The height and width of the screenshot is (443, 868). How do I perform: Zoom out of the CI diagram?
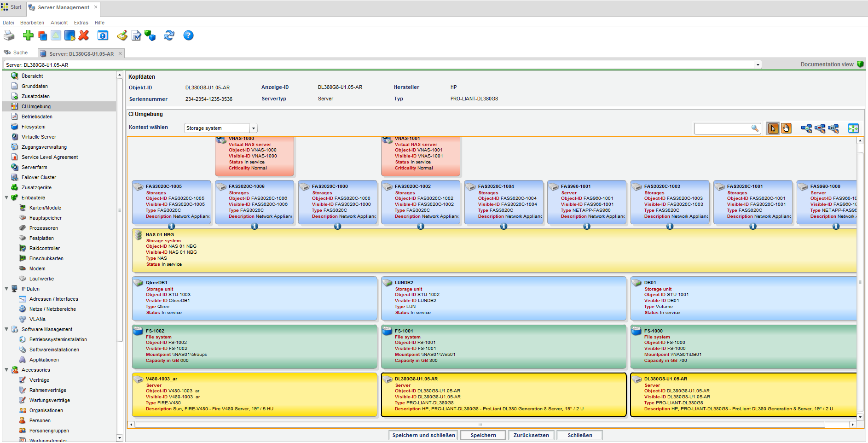point(820,128)
